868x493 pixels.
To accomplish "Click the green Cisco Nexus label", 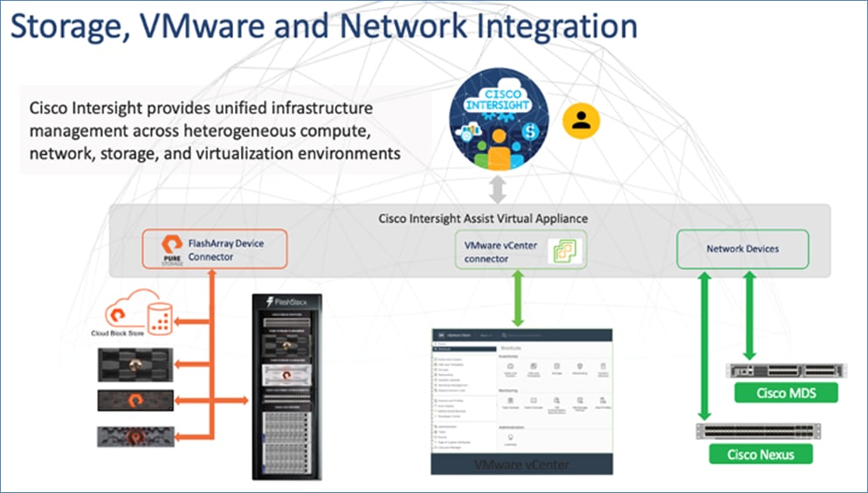I will pos(759,454).
